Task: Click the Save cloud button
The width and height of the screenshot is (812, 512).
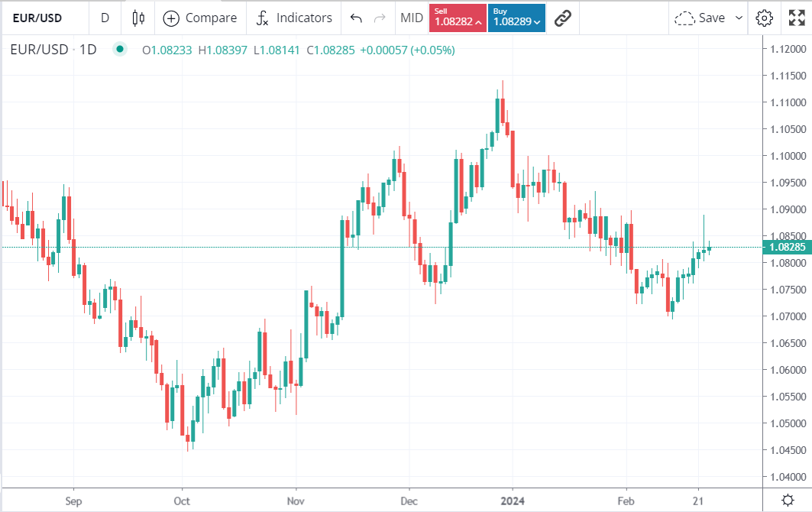Action: [700, 18]
